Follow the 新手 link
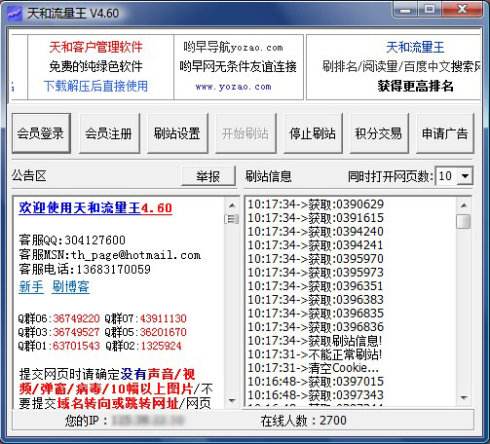 (31, 287)
